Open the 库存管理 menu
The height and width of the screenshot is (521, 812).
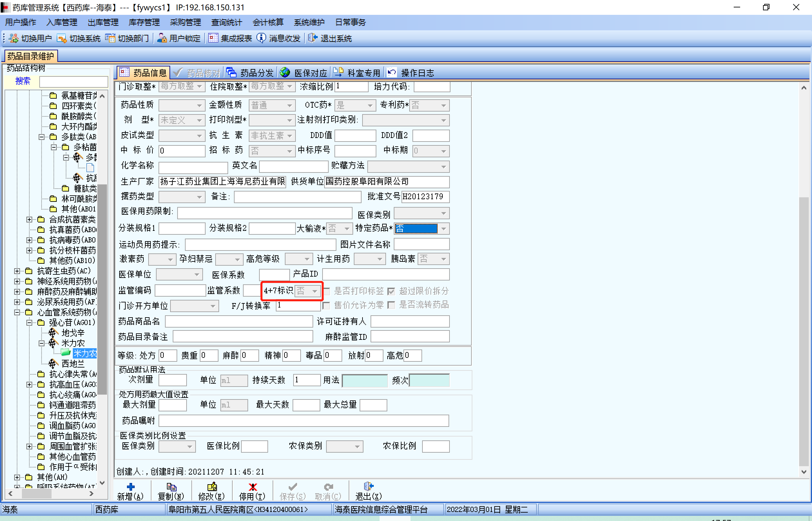(144, 22)
